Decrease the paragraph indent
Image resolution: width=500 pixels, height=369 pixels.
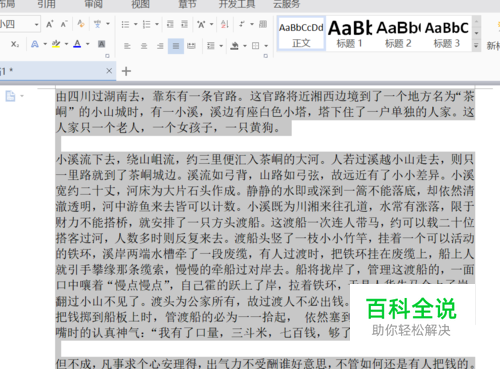170,24
